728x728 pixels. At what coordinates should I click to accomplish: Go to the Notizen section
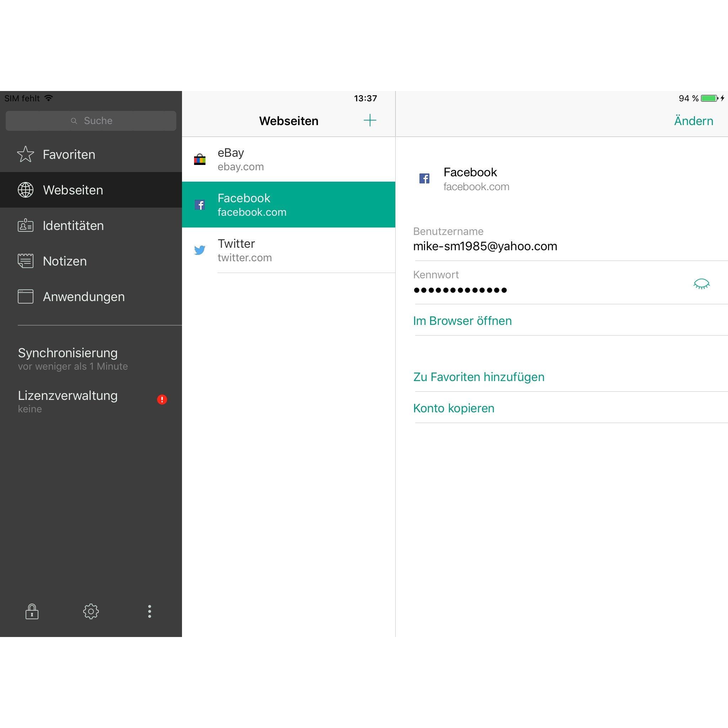pos(91,261)
